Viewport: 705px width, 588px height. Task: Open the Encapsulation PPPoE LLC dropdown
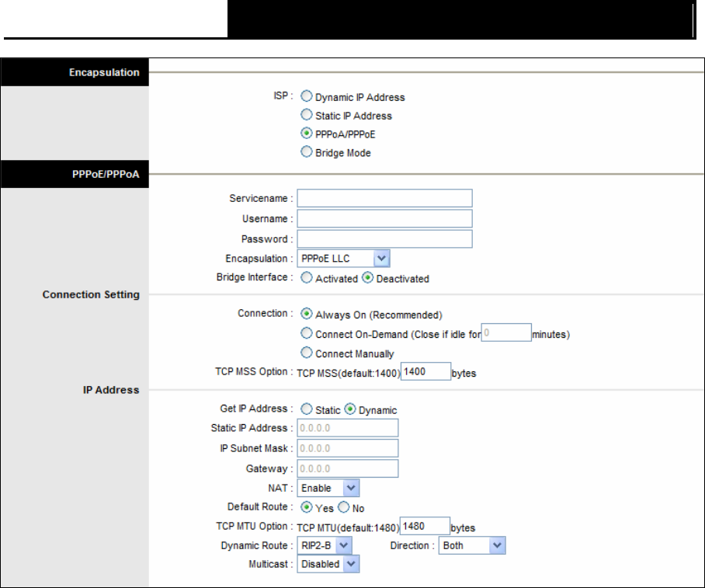(343, 259)
